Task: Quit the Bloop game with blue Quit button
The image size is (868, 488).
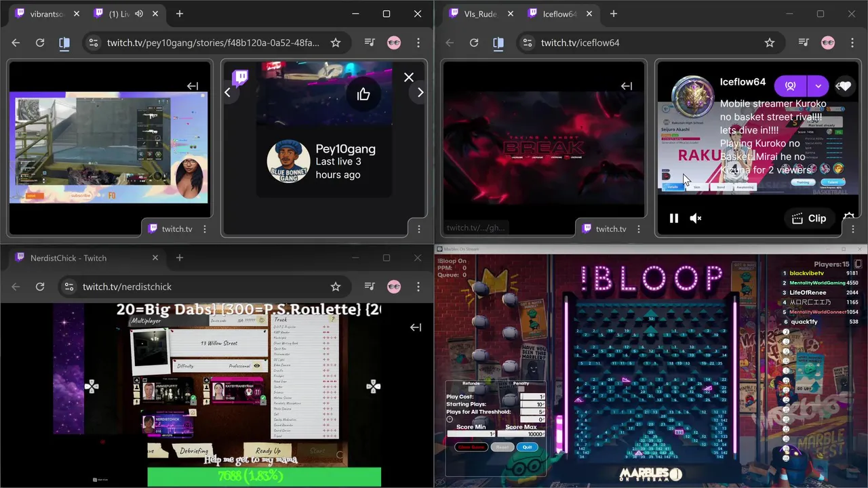Action: (527, 447)
